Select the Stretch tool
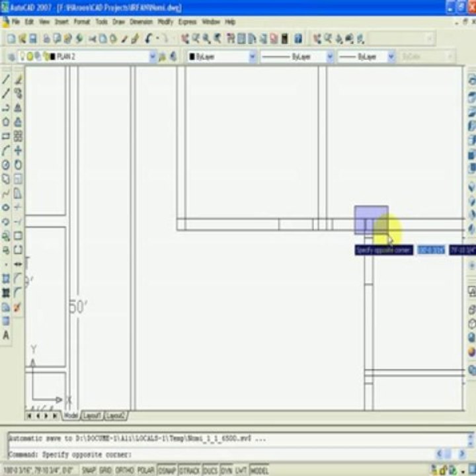476x476 pixels. [19, 193]
